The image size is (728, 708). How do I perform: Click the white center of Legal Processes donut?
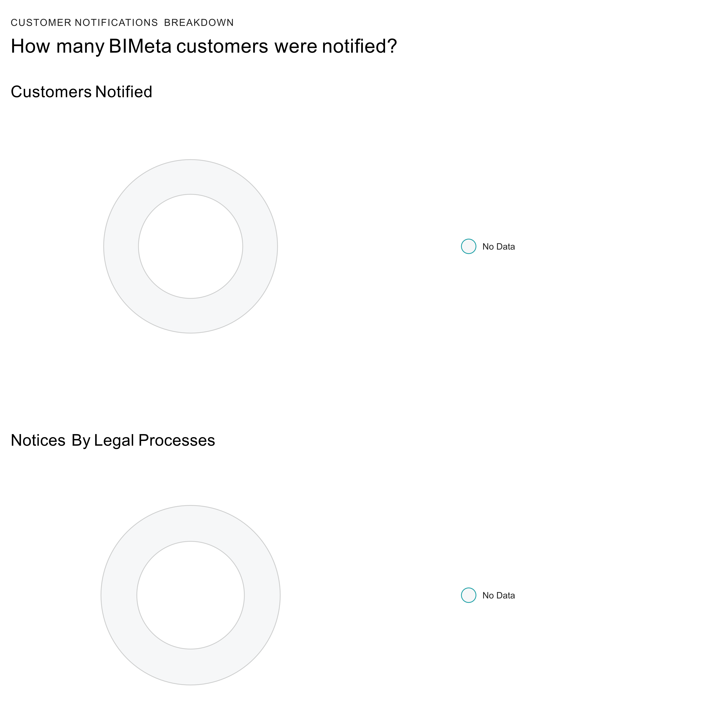coord(190,595)
